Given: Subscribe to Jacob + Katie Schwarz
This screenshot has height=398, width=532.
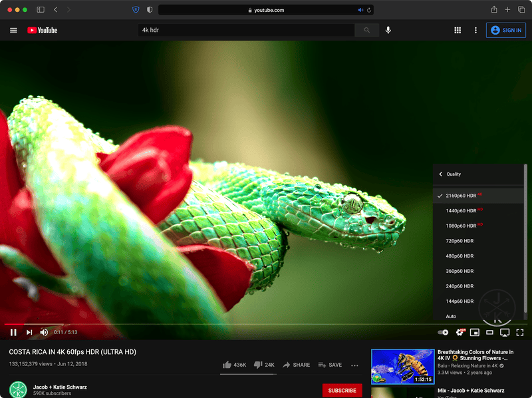Looking at the screenshot, I should pos(342,391).
